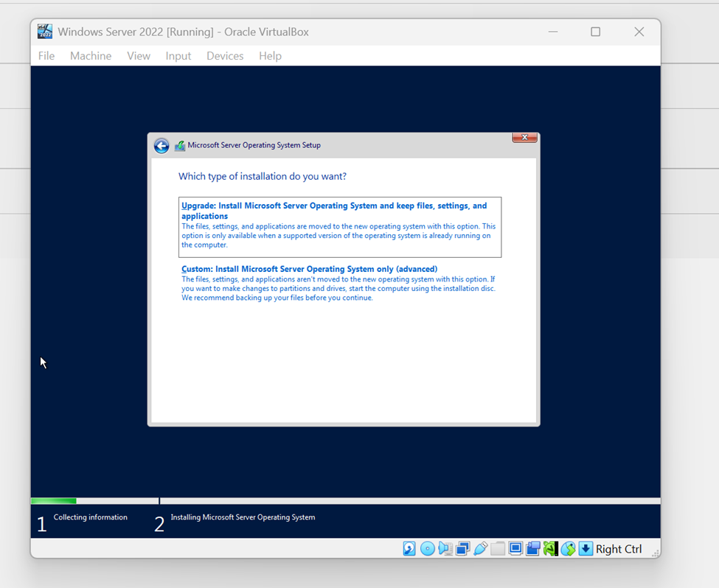Screen dimensions: 719x588
Task: Click the blue back arrow in Setup
Action: pos(161,146)
